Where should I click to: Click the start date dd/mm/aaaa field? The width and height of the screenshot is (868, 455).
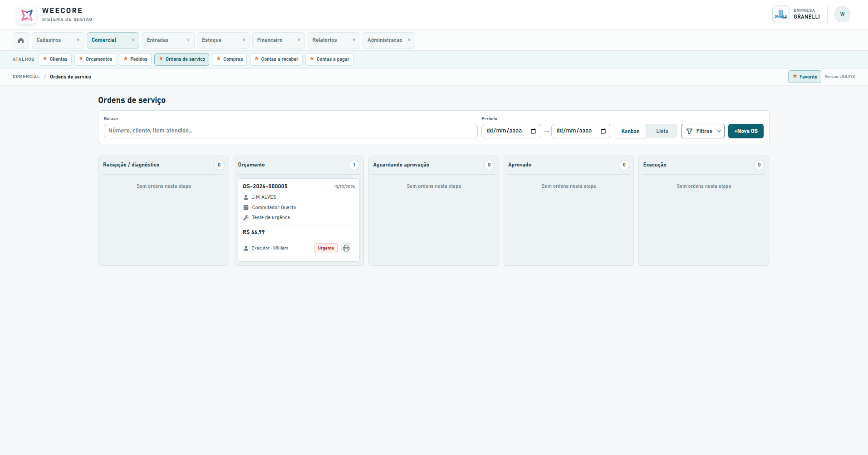point(511,131)
